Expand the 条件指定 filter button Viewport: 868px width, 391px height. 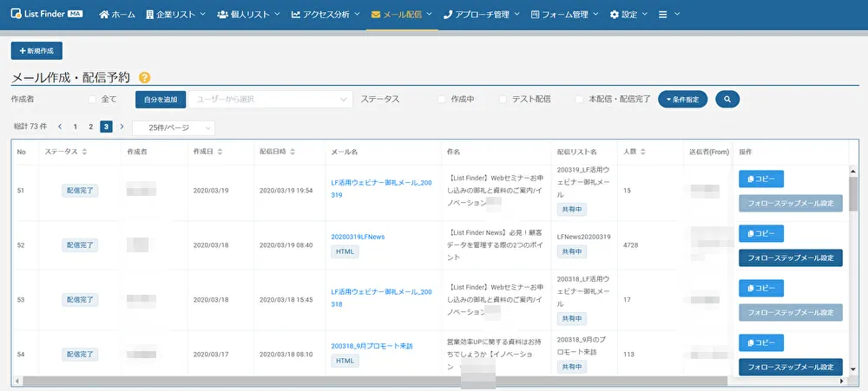[683, 100]
